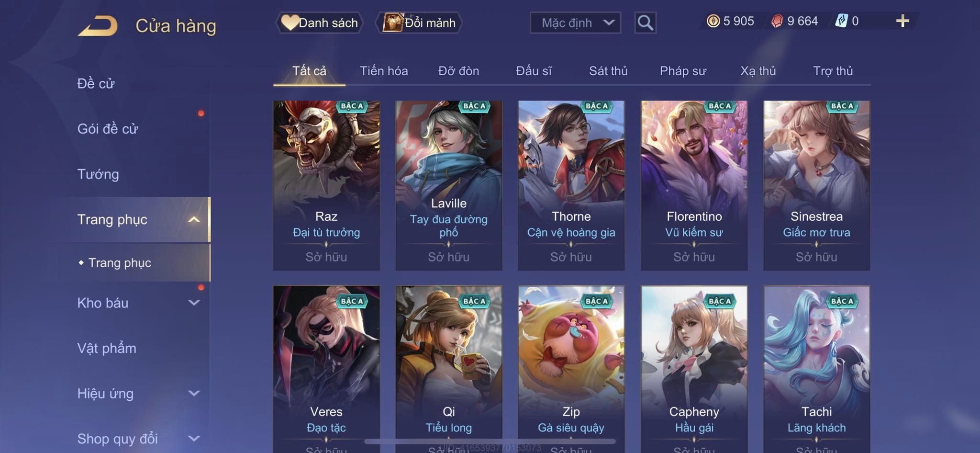This screenshot has height=453, width=980.
Task: Tap the plus icon to add currency
Action: tap(902, 21)
